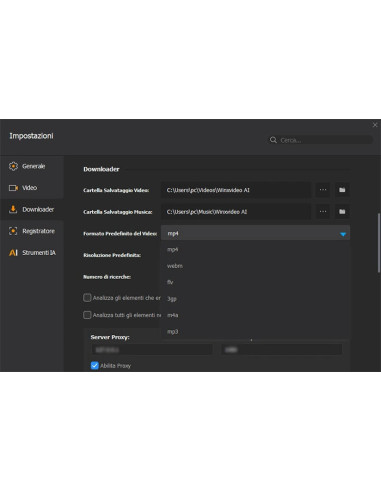The height and width of the screenshot is (492, 381).
Task: Click the Risoluzione Predefinita label
Action: (x=112, y=255)
